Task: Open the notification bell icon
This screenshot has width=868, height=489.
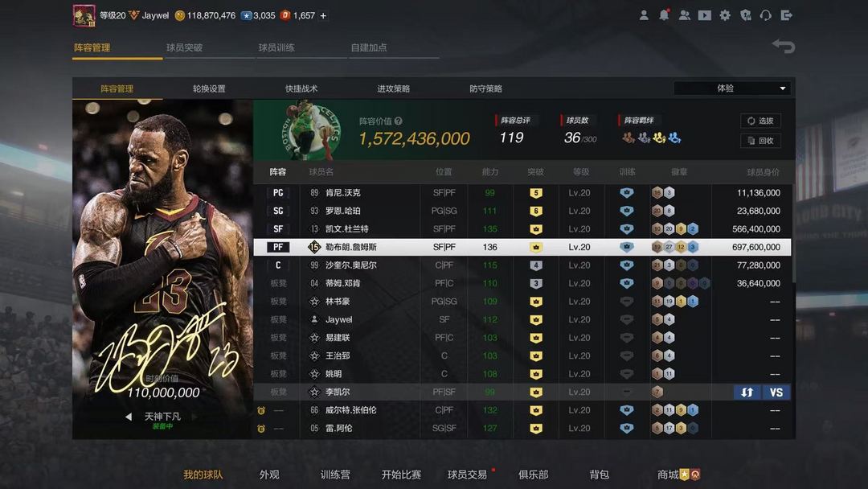Action: tap(664, 15)
